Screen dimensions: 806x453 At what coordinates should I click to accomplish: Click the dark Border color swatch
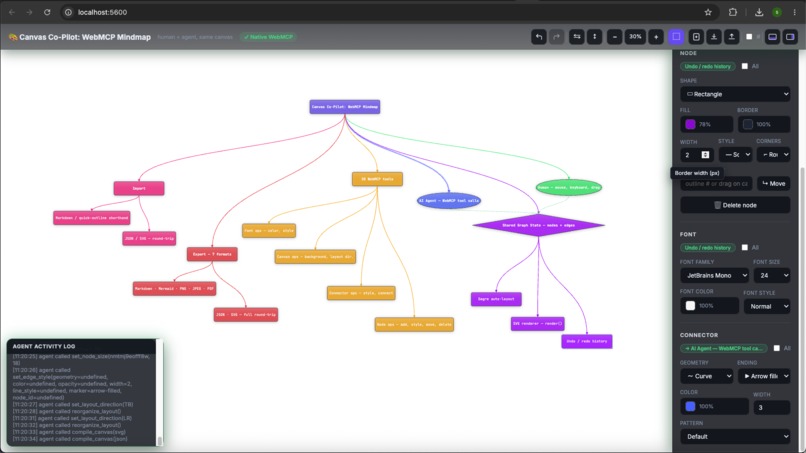coord(748,124)
